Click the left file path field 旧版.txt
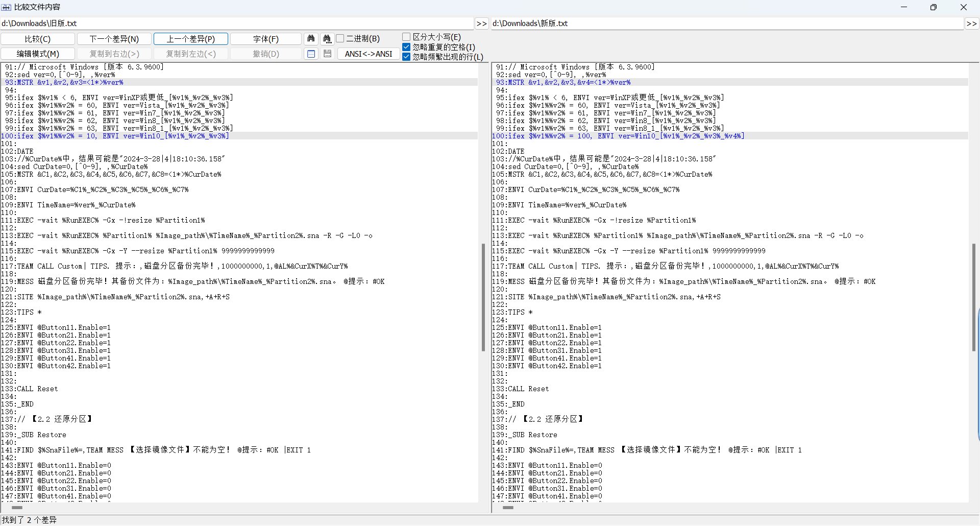This screenshot has height=526, width=980. tap(237, 23)
